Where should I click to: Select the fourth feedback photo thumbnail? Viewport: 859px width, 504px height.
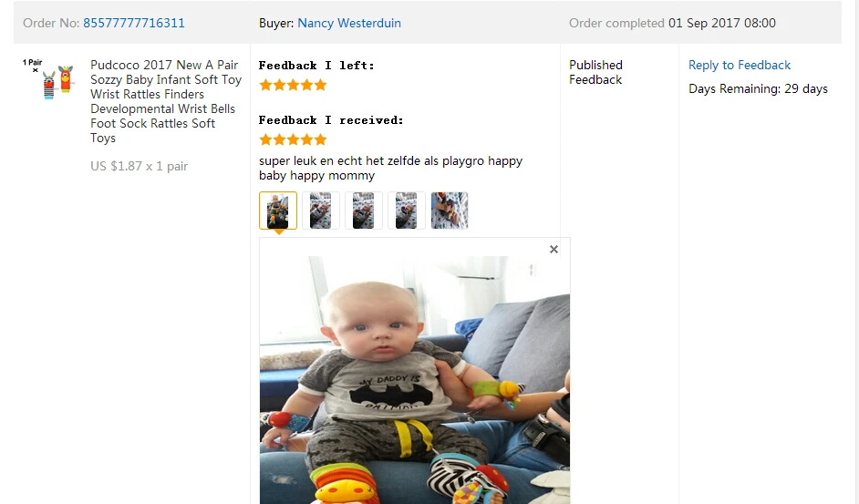coord(406,211)
